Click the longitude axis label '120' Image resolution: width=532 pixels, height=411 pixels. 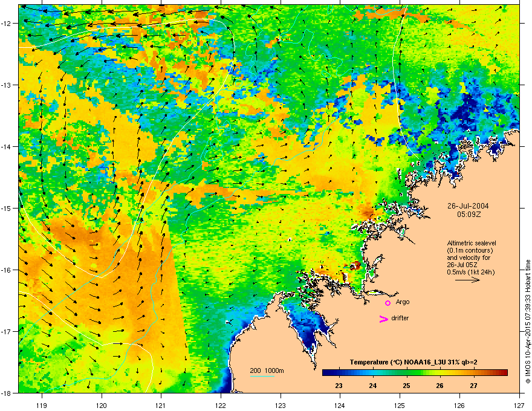click(102, 405)
